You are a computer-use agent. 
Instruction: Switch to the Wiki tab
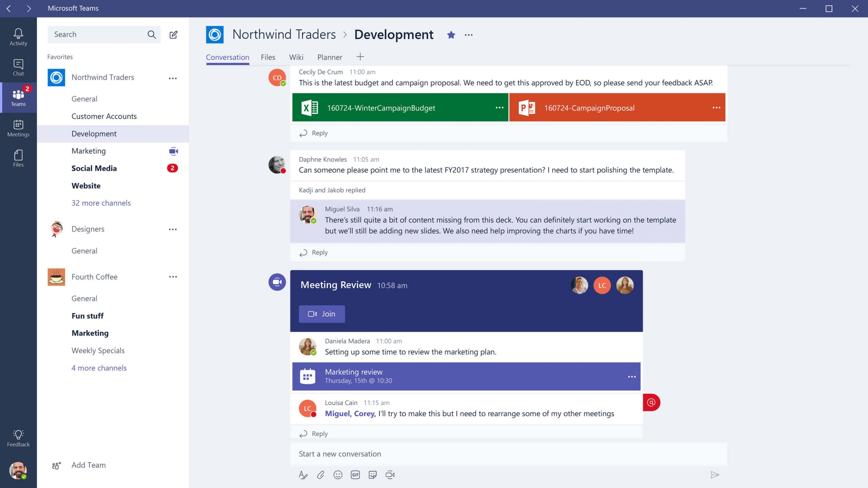pyautogui.click(x=296, y=57)
